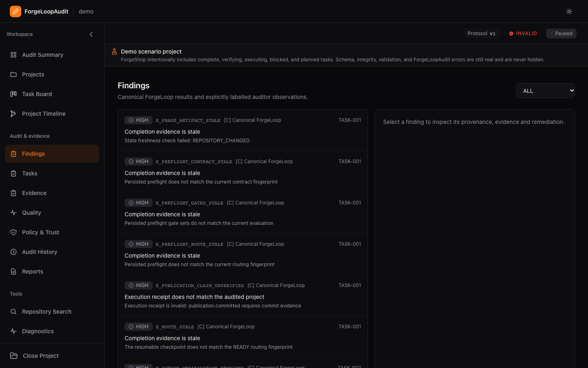This screenshot has width=588, height=368.
Task: Select the E_PREFLIGHT_CONTRACT_STALE finding
Action: [243, 171]
